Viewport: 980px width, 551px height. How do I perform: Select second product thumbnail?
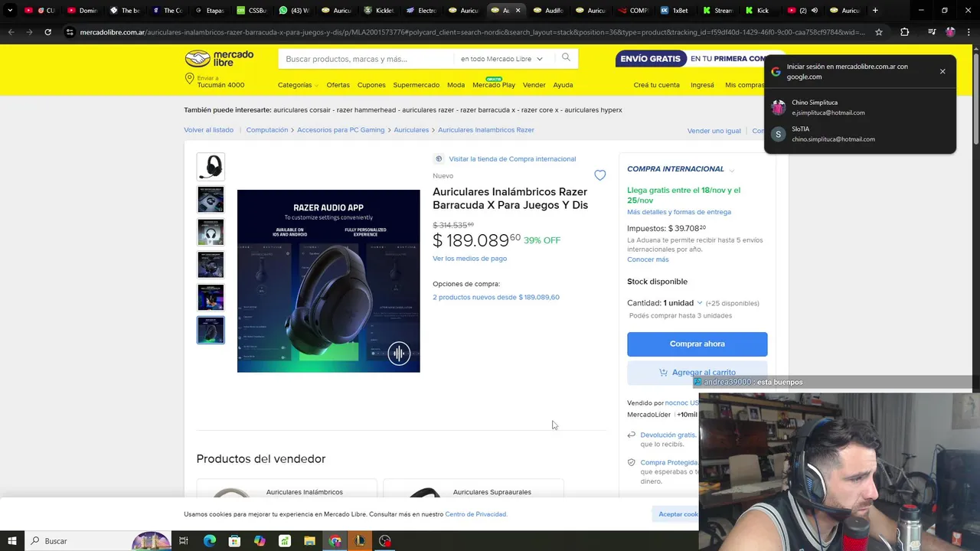[211, 199]
